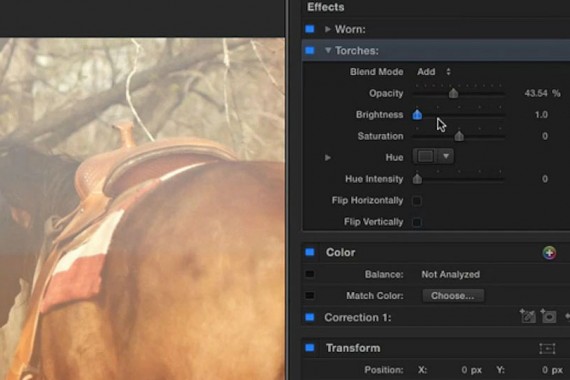Expand the Hue disclosure triangle
The image size is (570, 380).
[328, 157]
